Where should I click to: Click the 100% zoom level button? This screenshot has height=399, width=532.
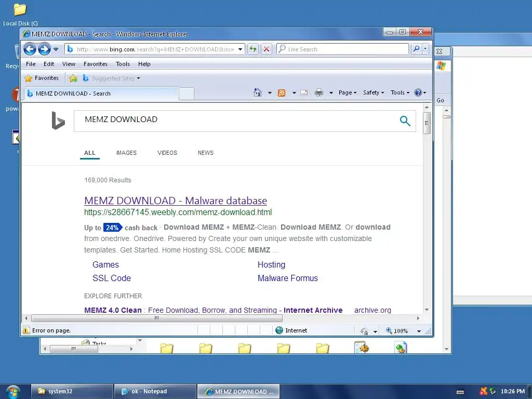397,331
